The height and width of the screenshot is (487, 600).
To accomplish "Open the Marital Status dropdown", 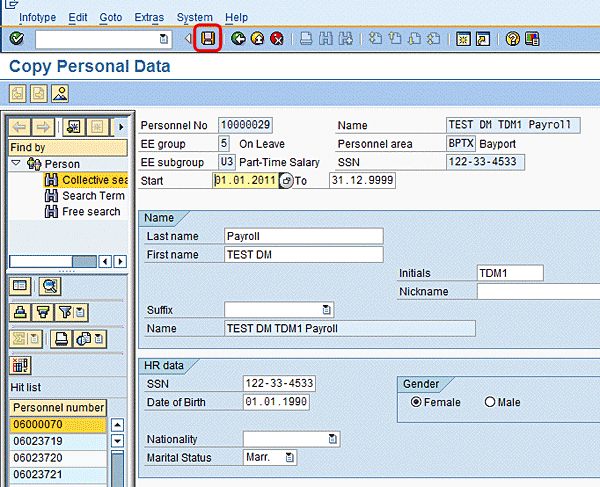I will pyautogui.click(x=289, y=457).
